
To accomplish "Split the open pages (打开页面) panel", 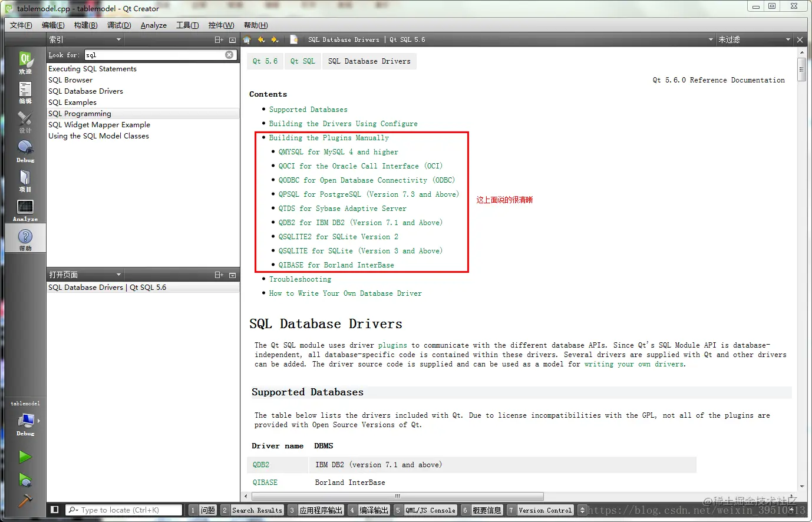I will point(219,275).
